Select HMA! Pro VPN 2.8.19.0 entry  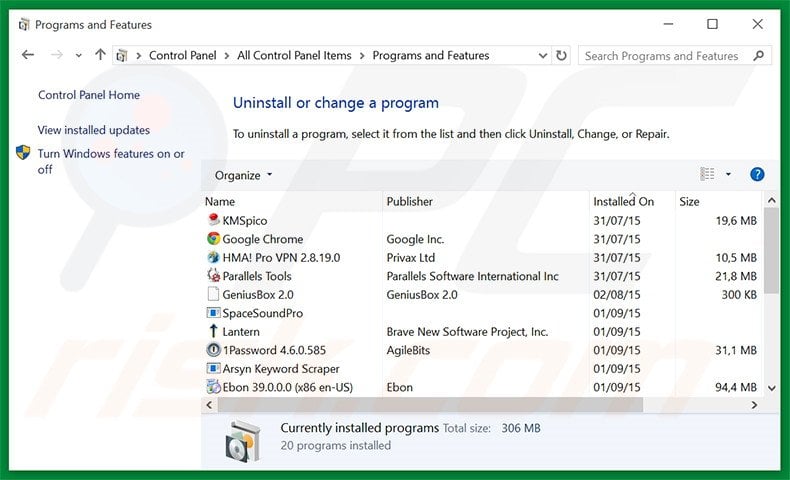point(281,257)
